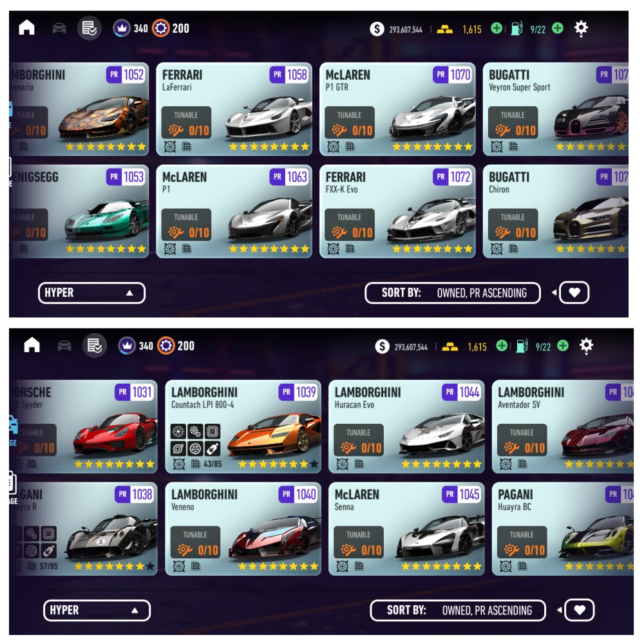Select the Ferrari LaFerrari car card

point(234,109)
